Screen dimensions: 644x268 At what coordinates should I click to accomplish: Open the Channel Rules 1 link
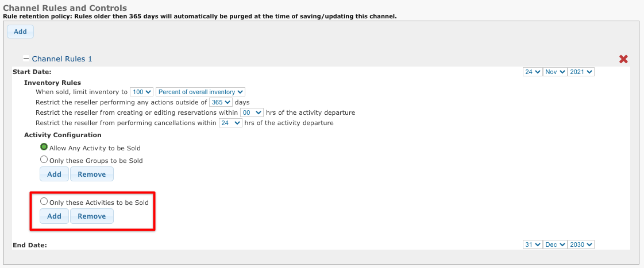[x=62, y=59]
